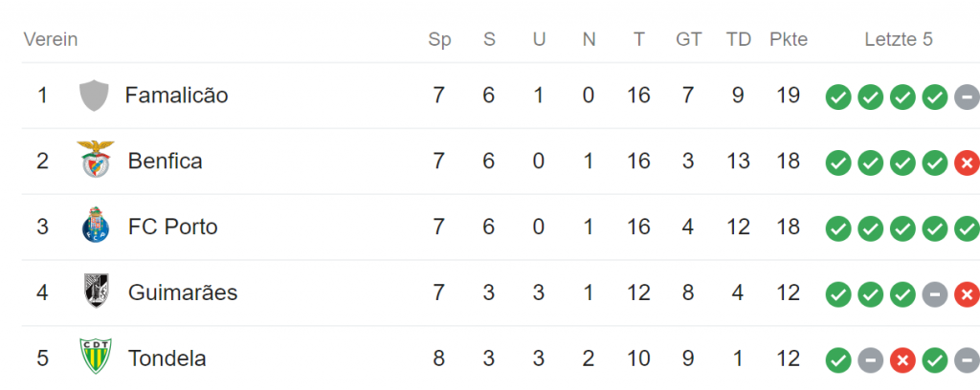Select the FC Porto team name

point(172,227)
